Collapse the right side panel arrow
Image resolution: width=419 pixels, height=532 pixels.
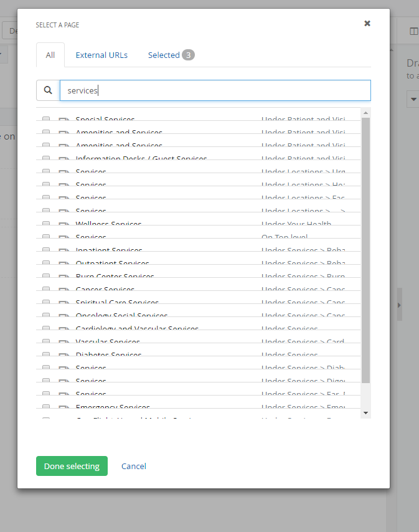point(399,305)
